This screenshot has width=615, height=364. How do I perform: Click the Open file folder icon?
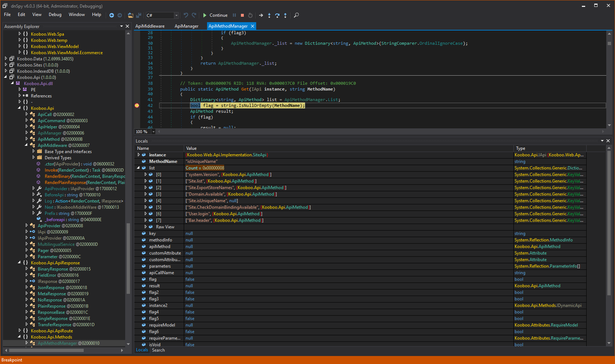point(130,15)
